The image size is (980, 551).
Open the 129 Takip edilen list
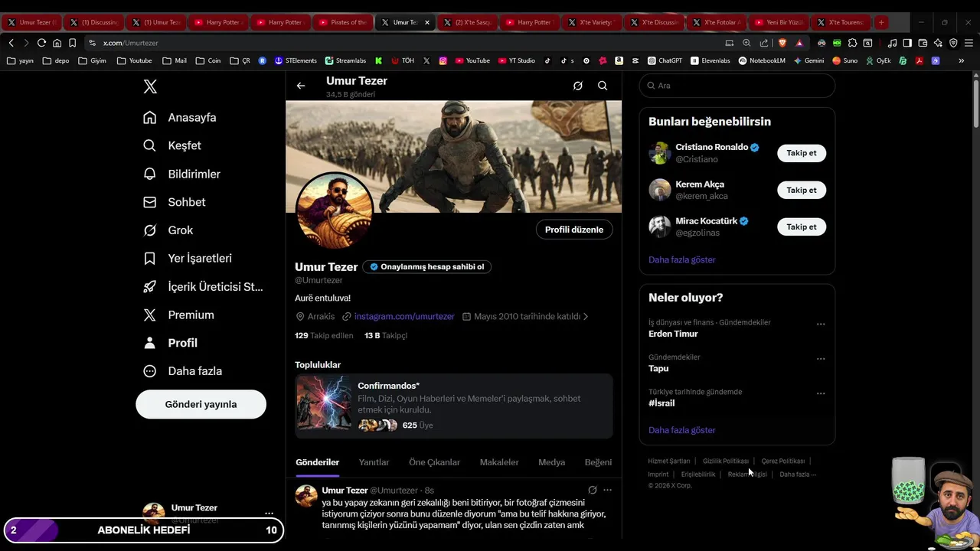pyautogui.click(x=324, y=335)
